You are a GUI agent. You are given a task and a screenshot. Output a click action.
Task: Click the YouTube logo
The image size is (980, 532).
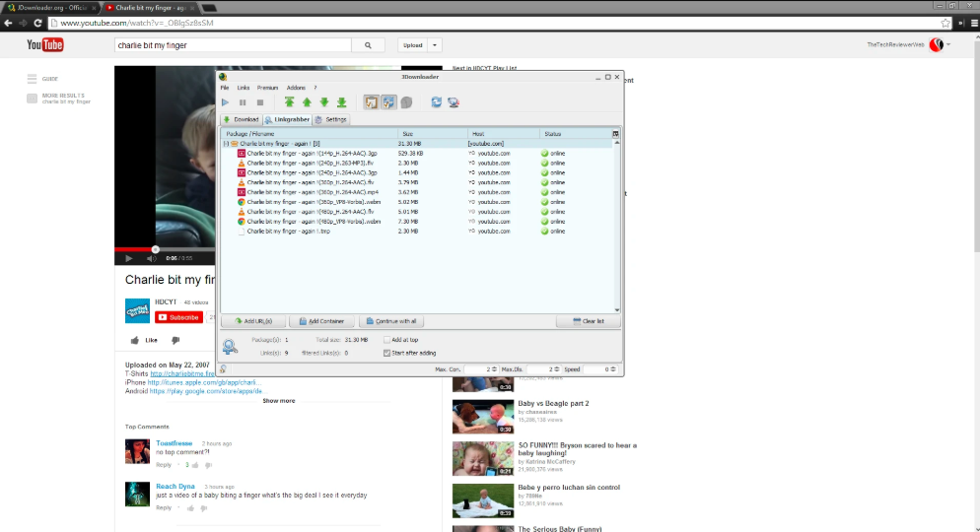(x=45, y=45)
